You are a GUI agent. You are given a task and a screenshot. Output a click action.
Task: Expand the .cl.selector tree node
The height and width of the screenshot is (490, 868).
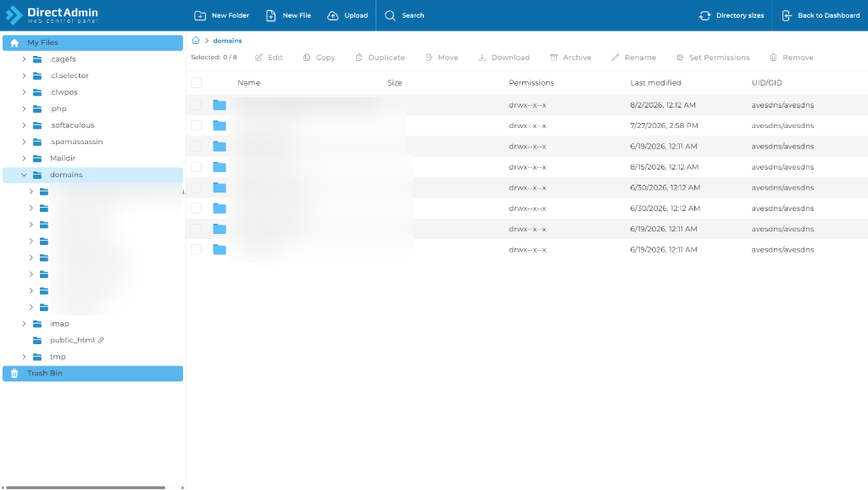pyautogui.click(x=24, y=75)
